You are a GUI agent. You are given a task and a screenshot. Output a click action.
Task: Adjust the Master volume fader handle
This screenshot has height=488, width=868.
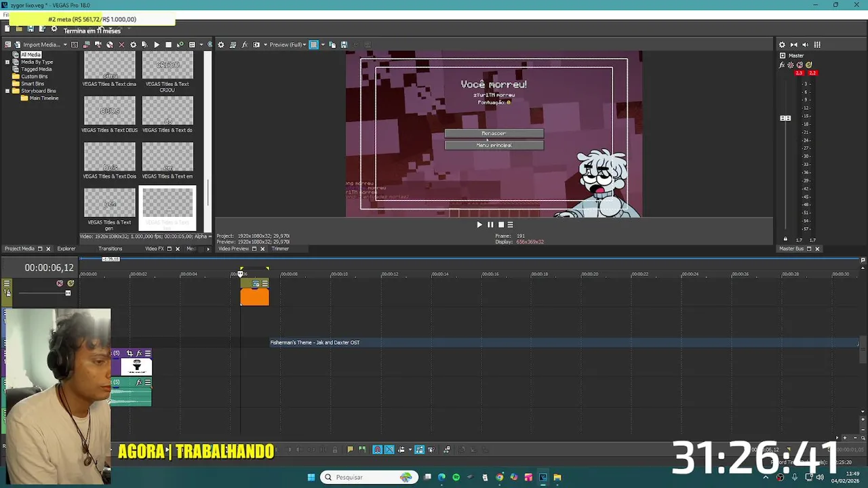785,119
